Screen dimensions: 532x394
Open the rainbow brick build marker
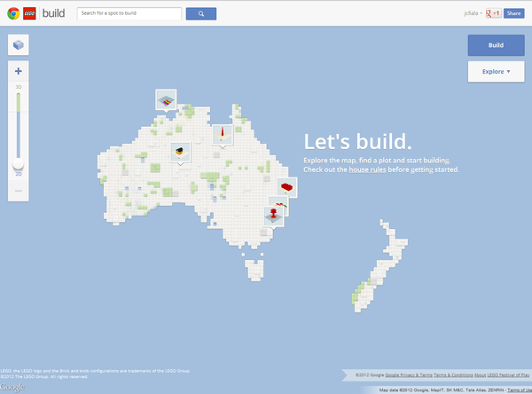click(166, 101)
